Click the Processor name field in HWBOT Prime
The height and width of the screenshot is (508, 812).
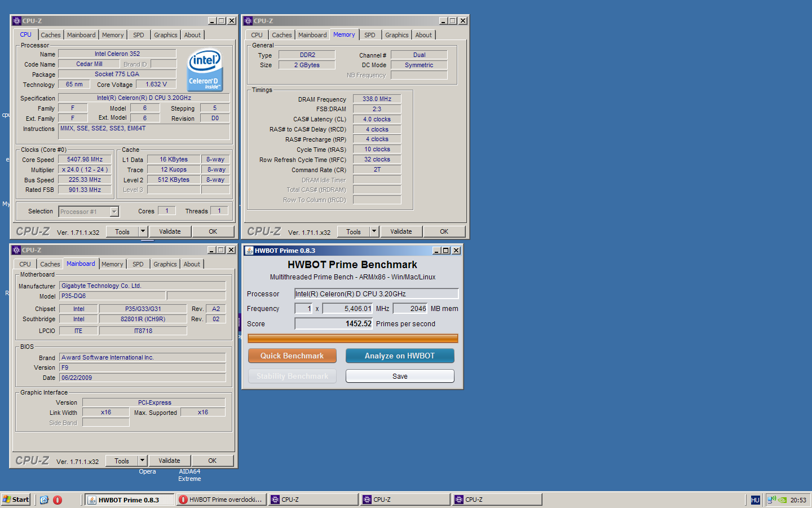point(377,294)
